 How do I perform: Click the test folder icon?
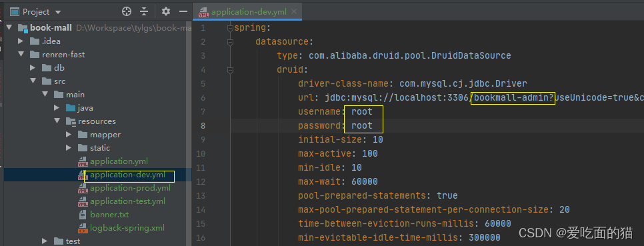click(x=59, y=241)
